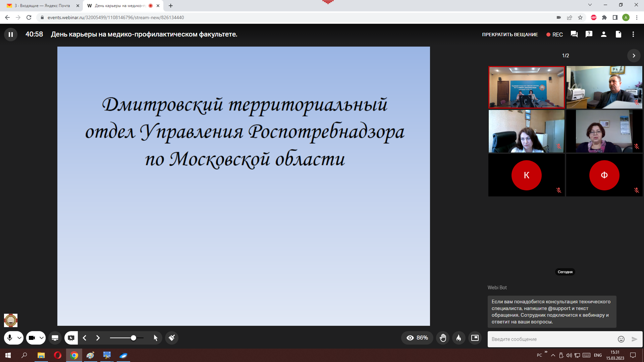Click the fire reaction icon
The image size is (644, 362).
click(459, 338)
